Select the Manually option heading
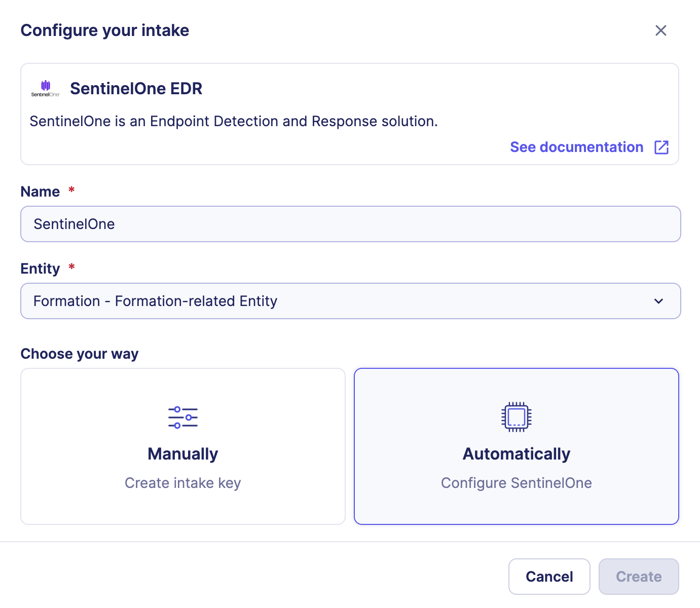700x608 pixels. tap(182, 454)
